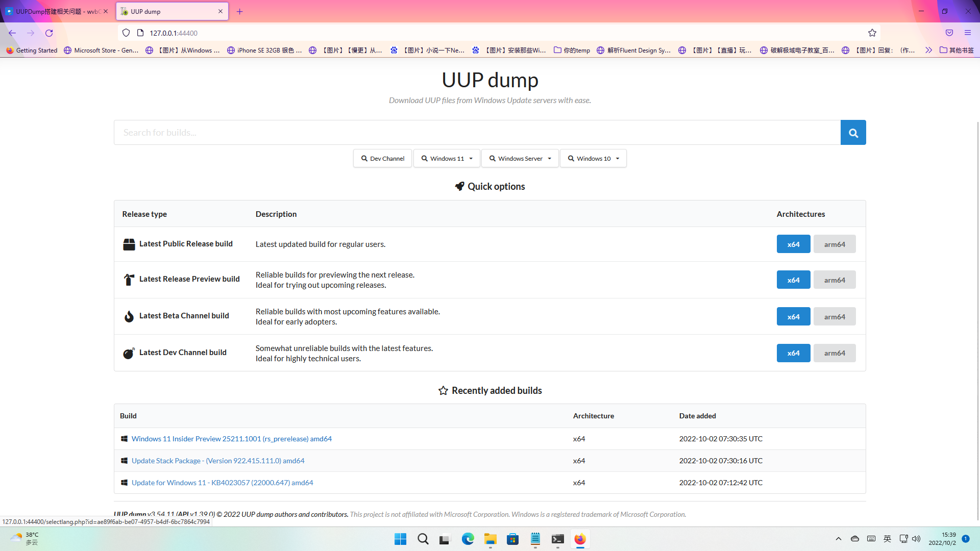This screenshot has height=551, width=980.
Task: Open notification center badge
Action: tap(966, 539)
